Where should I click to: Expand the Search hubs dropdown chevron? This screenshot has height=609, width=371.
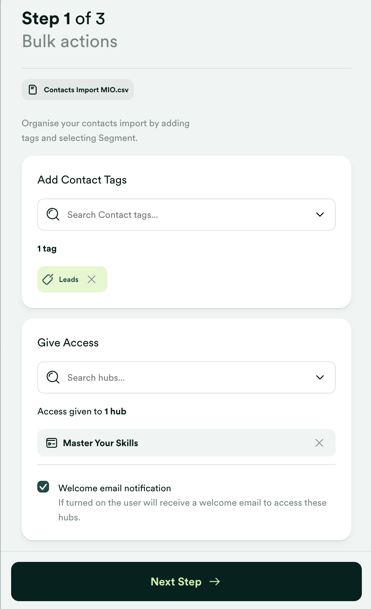click(320, 377)
